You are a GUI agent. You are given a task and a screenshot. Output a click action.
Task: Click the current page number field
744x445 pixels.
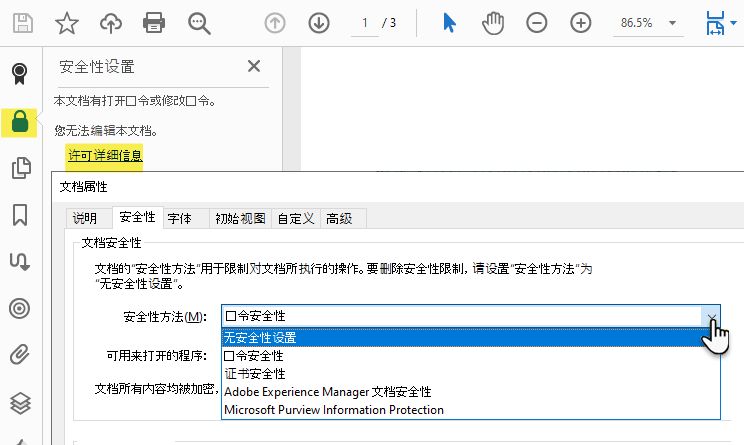click(364, 23)
